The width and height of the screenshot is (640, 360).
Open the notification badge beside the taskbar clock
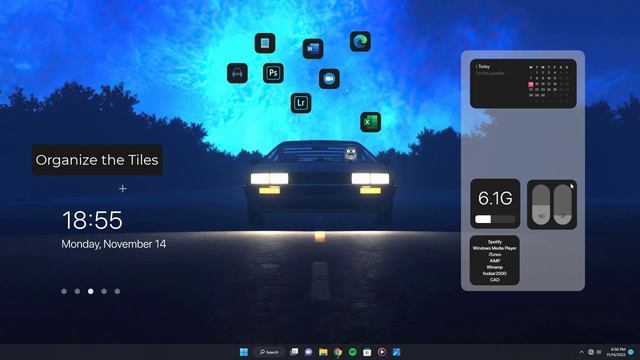631,352
